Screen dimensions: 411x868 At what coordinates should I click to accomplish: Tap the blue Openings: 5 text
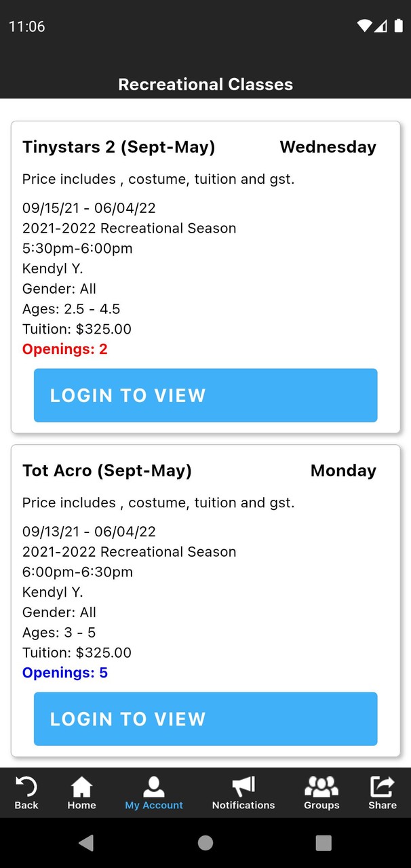pos(65,673)
